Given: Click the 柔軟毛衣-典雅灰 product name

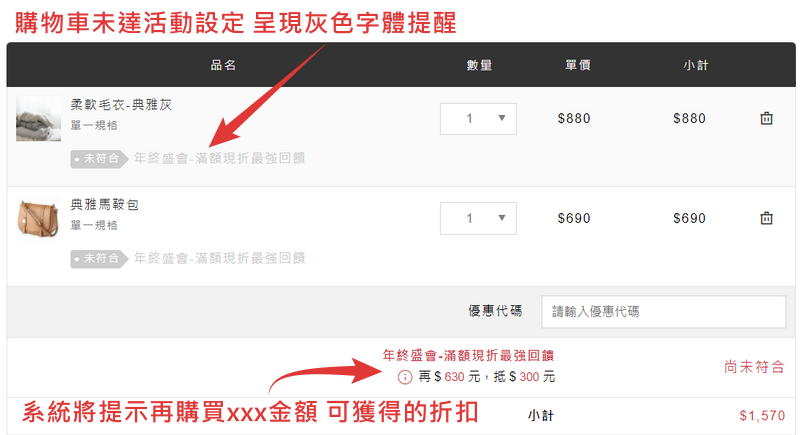Looking at the screenshot, I should coord(121,105).
